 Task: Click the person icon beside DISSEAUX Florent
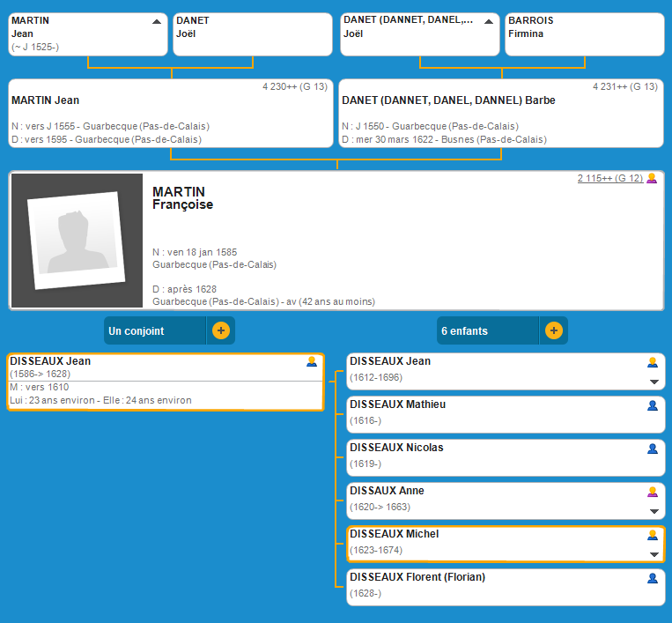pyautogui.click(x=653, y=578)
